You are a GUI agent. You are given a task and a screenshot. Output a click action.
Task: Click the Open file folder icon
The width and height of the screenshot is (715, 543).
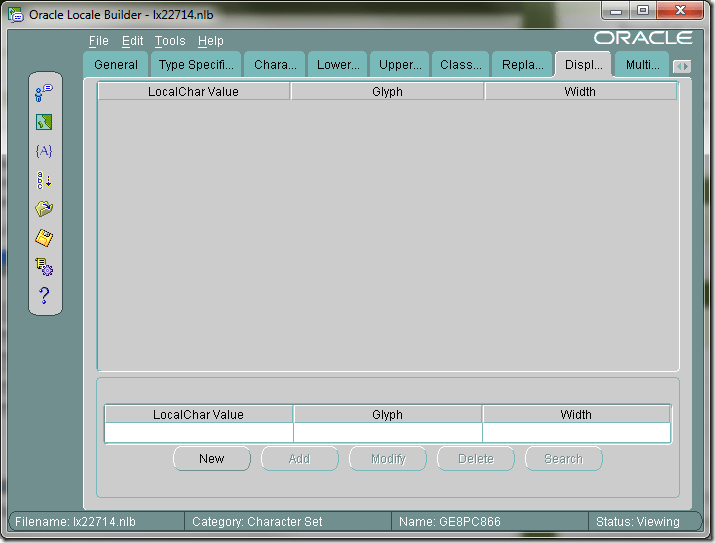coord(44,209)
